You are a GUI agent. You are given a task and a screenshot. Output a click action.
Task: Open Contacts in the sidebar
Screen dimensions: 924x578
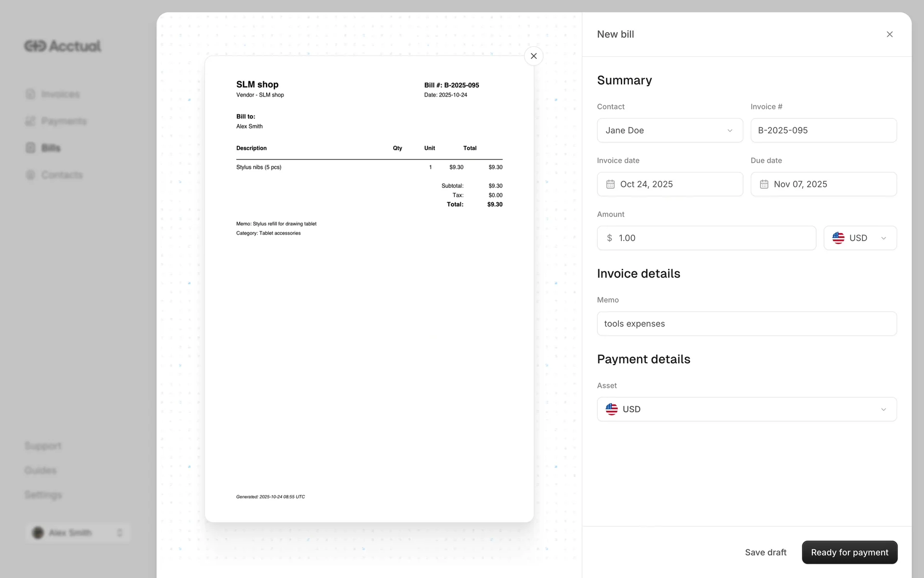coord(62,175)
